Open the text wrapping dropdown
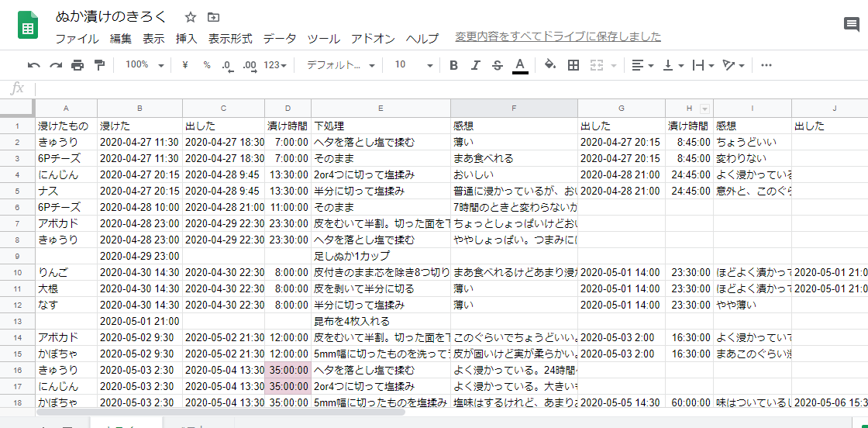Screen dimensions: 868x428 pyautogui.click(x=704, y=65)
